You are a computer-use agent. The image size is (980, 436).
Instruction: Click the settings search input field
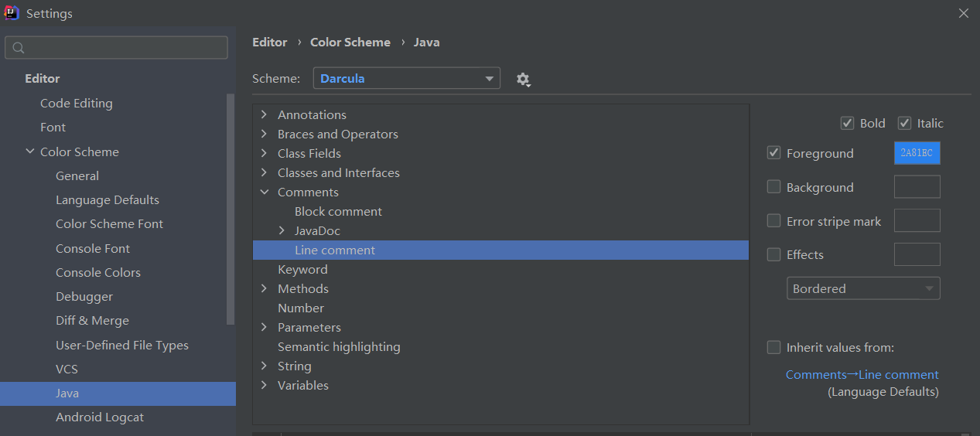124,48
